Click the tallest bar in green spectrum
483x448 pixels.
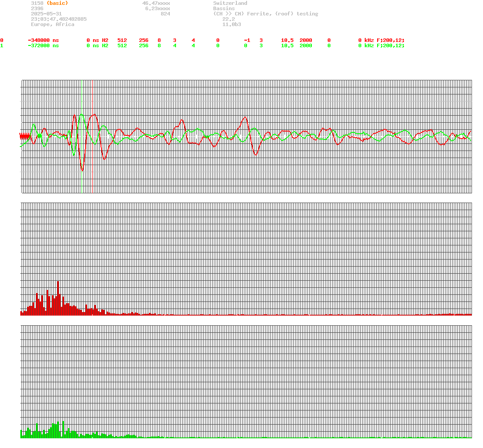tap(63, 429)
